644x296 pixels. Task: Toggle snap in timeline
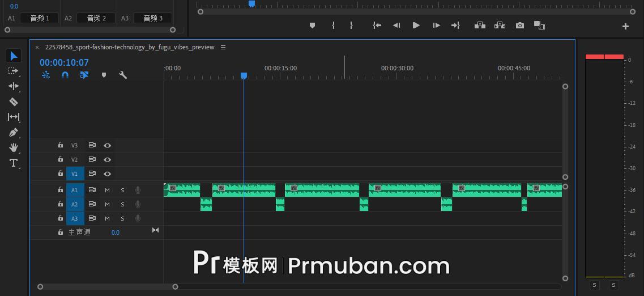pos(65,75)
